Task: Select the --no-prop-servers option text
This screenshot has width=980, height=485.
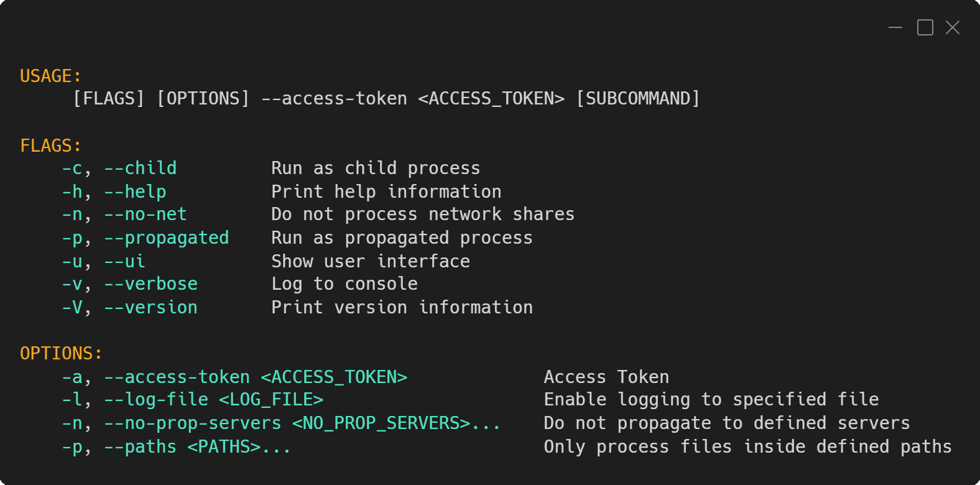Action: pos(192,423)
